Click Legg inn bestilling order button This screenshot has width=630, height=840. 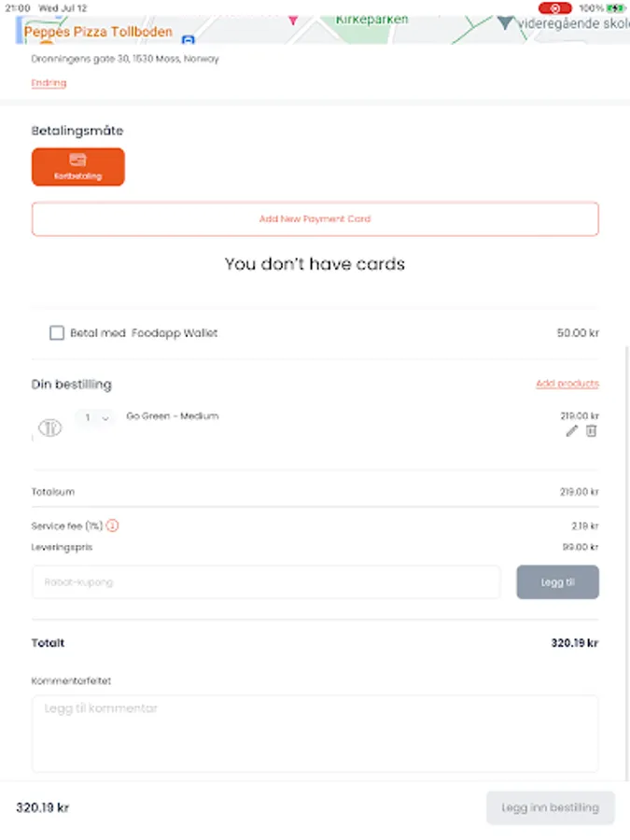[x=550, y=807]
